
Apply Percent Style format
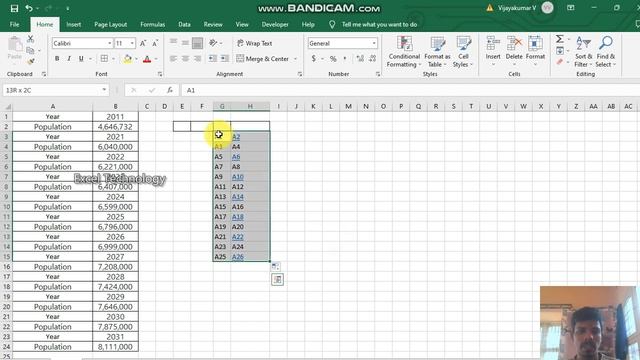point(333,59)
